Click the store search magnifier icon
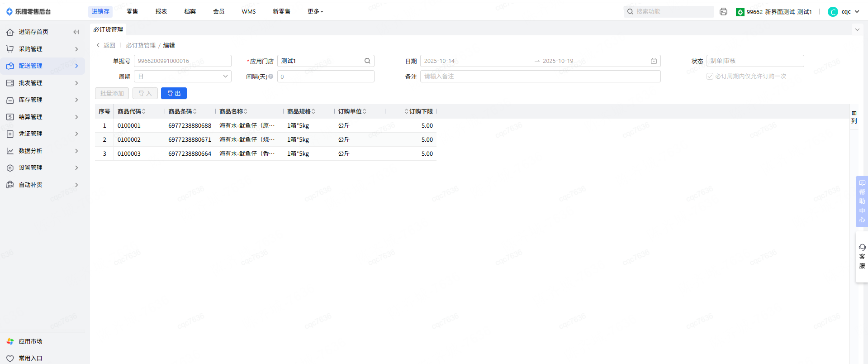 (367, 61)
